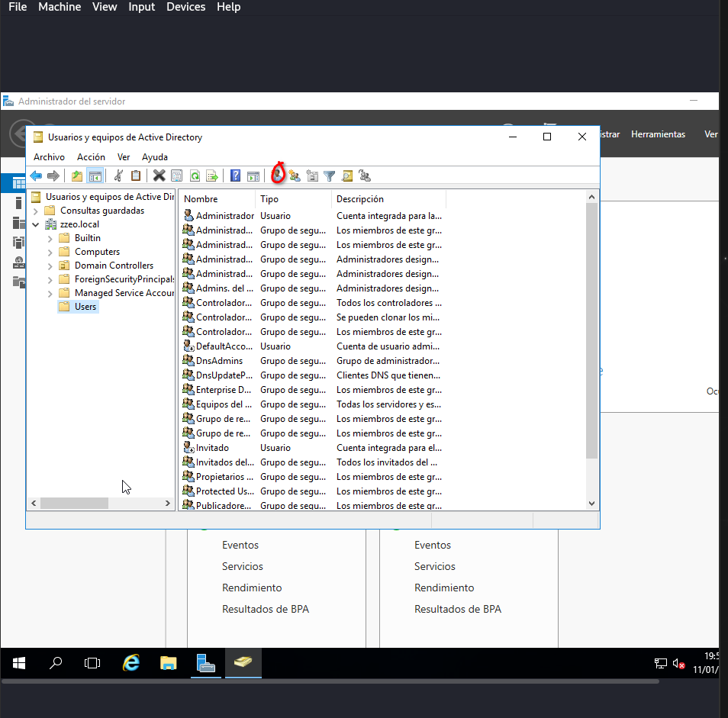Image resolution: width=728 pixels, height=718 pixels.
Task: Sort by the Descripción column header
Action: (388, 199)
